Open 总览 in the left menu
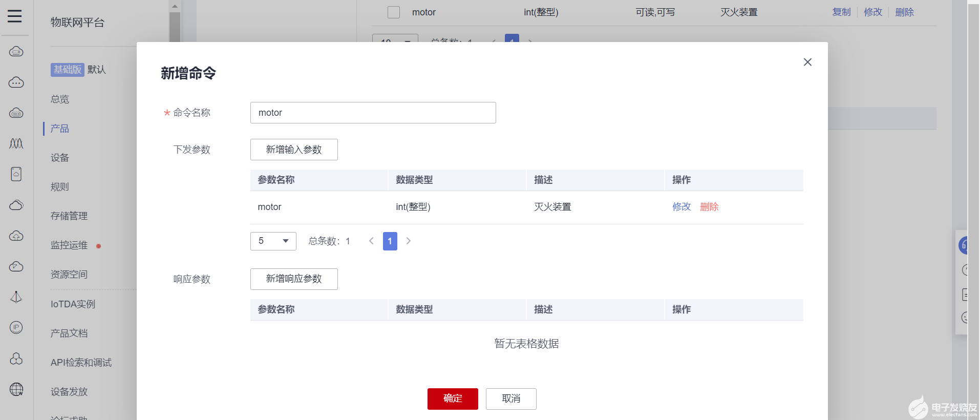 60,99
